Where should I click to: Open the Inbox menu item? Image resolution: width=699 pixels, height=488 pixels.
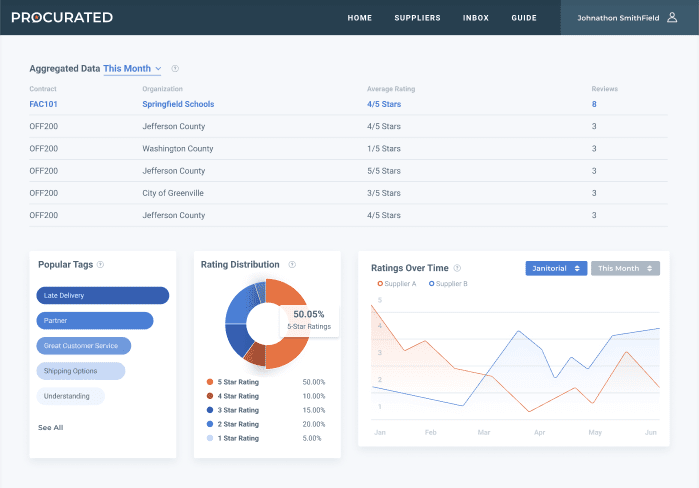click(x=476, y=18)
